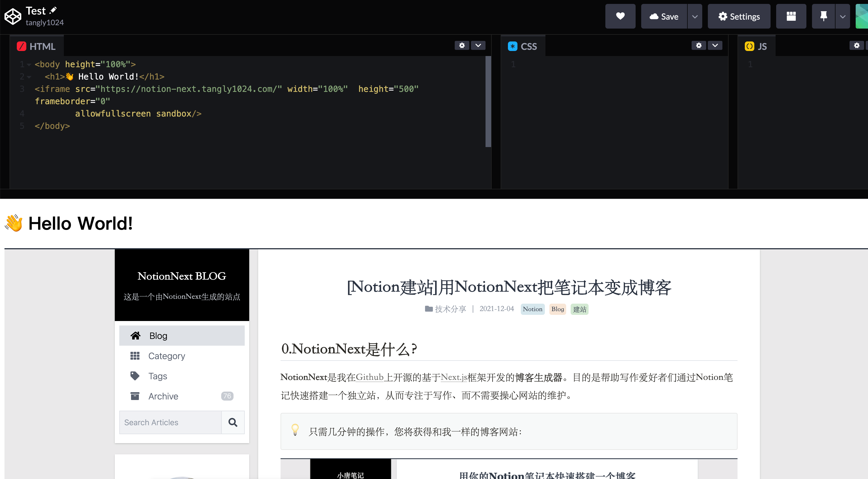Click the article date 2021-12-04
868x479 pixels.
click(x=497, y=309)
